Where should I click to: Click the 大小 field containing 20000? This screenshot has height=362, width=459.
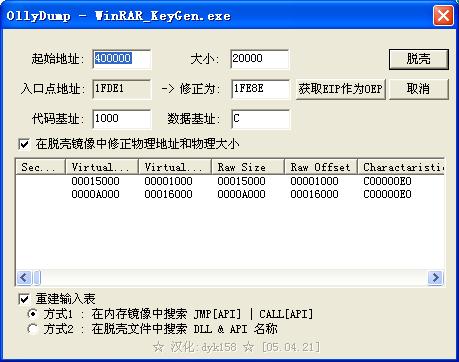[x=260, y=59]
